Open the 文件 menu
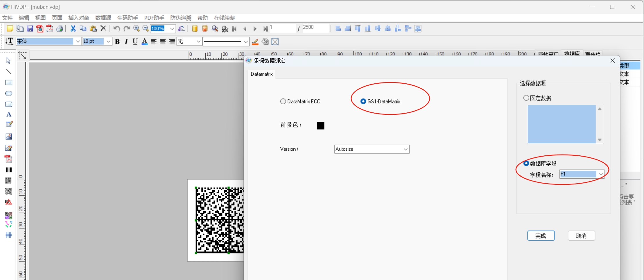 [8, 18]
